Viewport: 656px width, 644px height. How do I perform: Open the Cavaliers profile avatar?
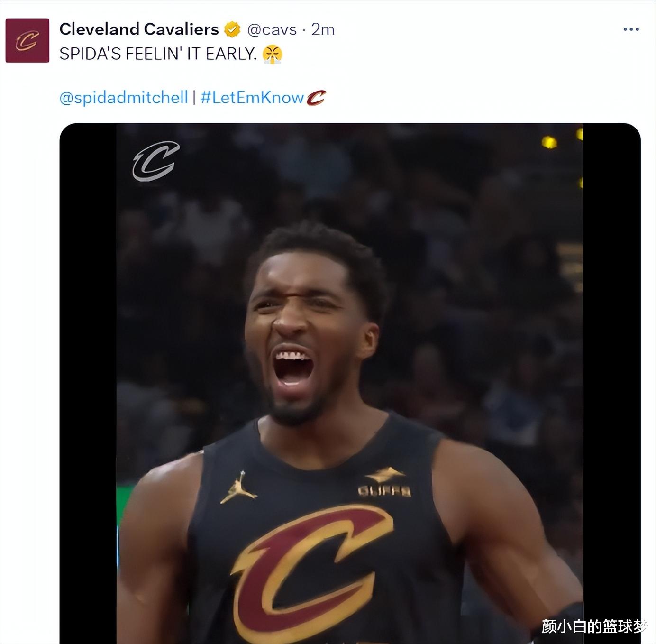click(27, 41)
